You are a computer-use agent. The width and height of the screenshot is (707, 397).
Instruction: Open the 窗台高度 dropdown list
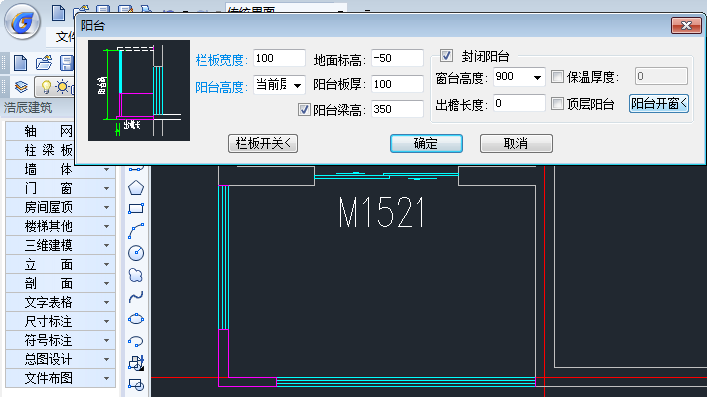(537, 78)
